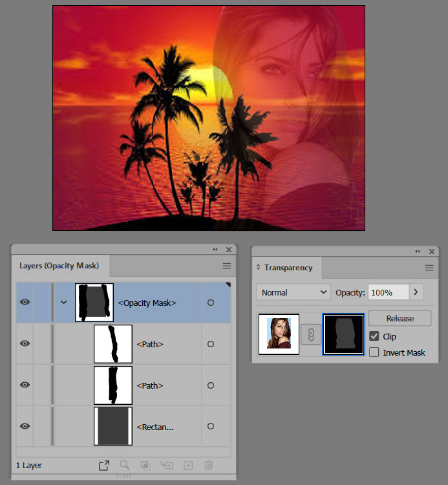Toggle lock column for Rectangle row

[x=41, y=426]
